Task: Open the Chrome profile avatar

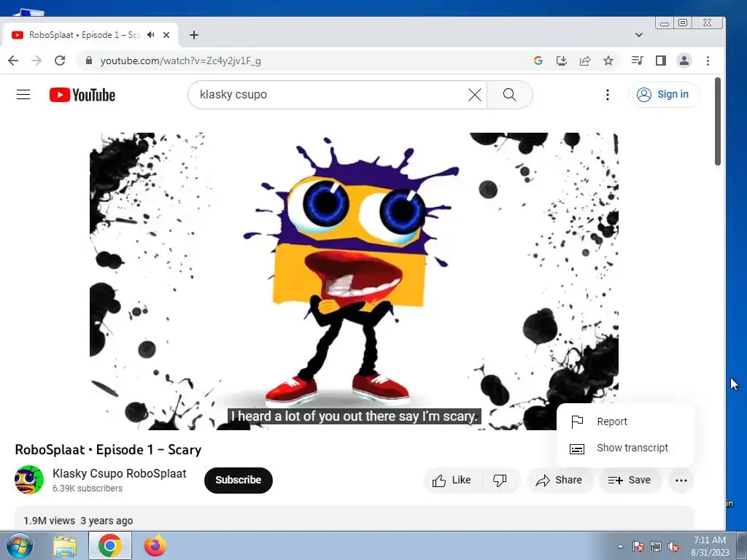Action: point(684,61)
